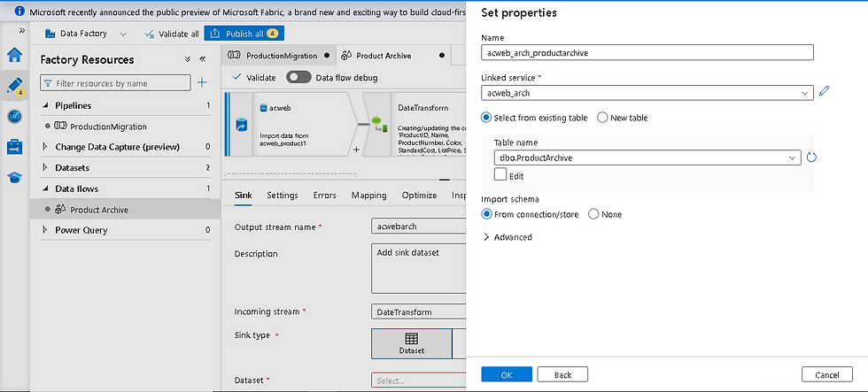Open the Home hub icon

pos(14,57)
